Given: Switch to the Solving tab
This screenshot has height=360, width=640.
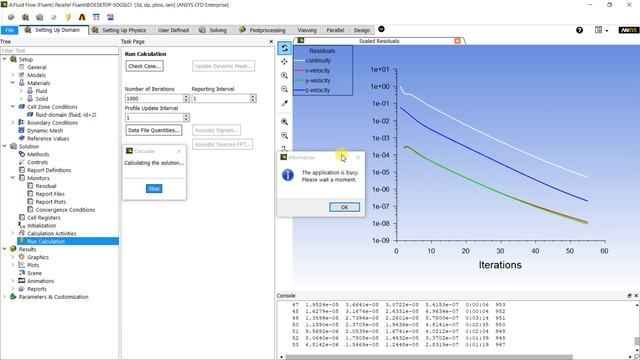Looking at the screenshot, I should click(x=213, y=30).
